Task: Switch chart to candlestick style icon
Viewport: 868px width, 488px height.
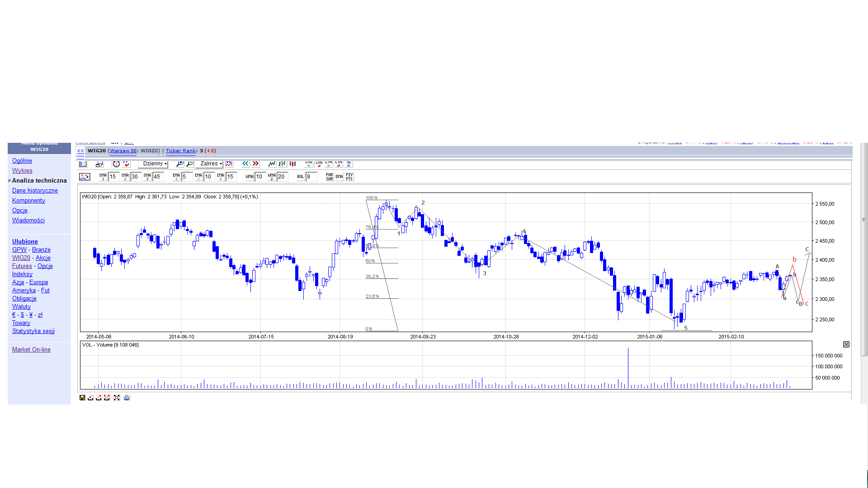Action: [x=292, y=164]
